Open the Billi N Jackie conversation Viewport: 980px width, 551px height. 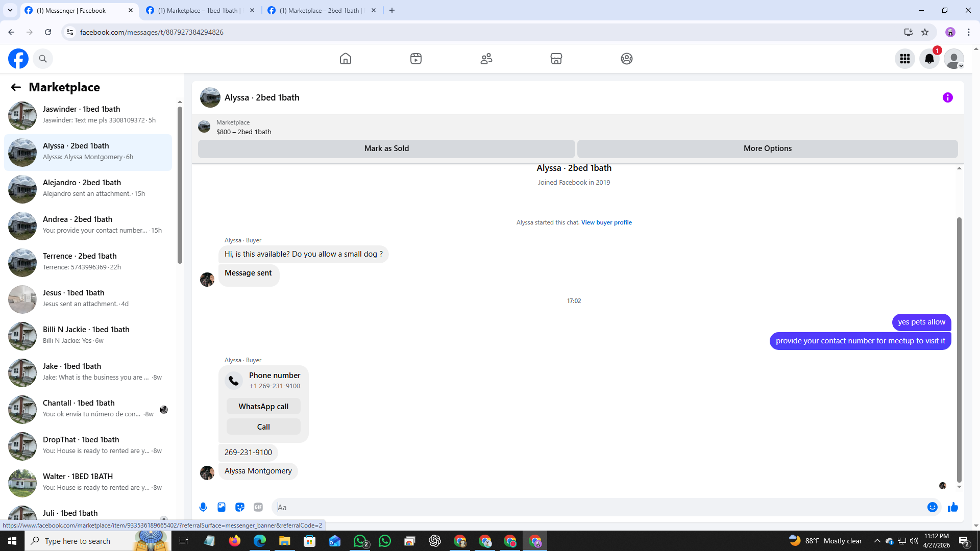coord(88,336)
